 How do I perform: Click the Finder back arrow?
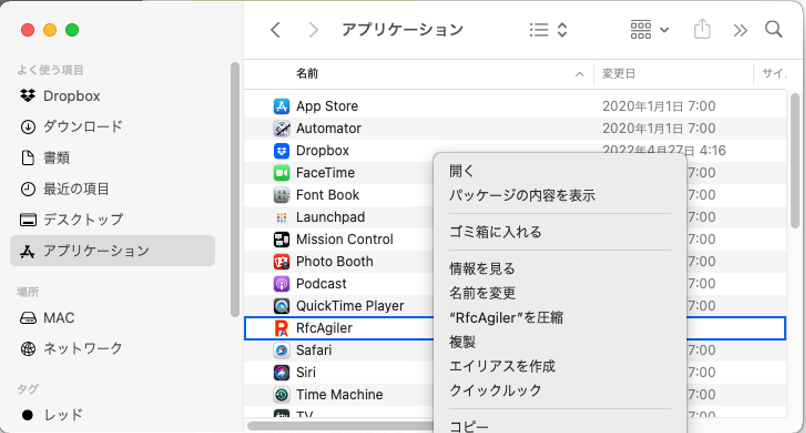point(276,30)
